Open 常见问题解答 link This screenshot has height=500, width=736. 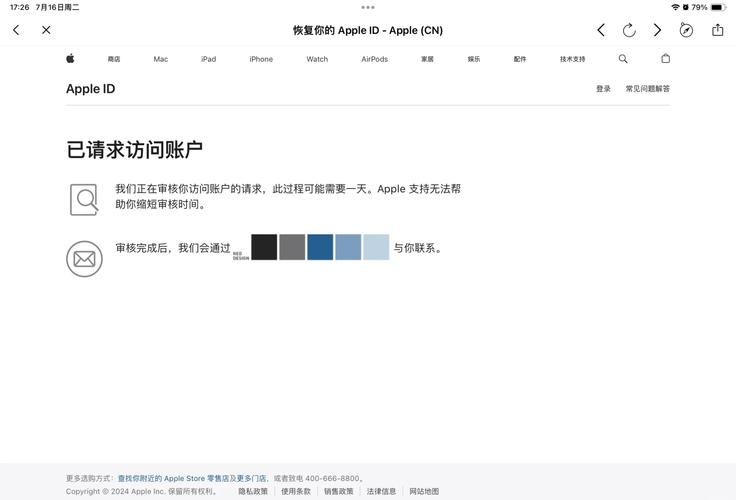pyautogui.click(x=647, y=89)
